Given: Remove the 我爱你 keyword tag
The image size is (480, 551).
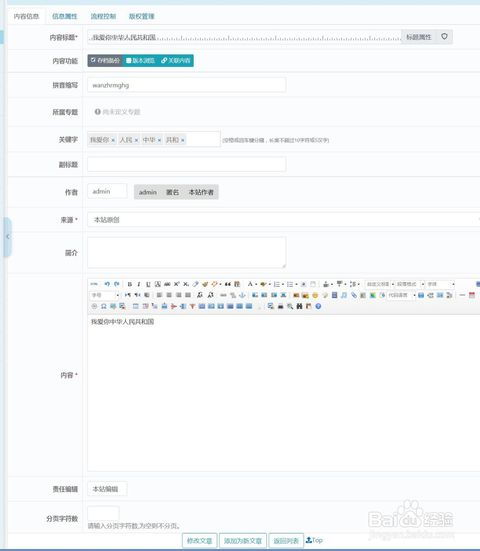Looking at the screenshot, I should click(113, 140).
